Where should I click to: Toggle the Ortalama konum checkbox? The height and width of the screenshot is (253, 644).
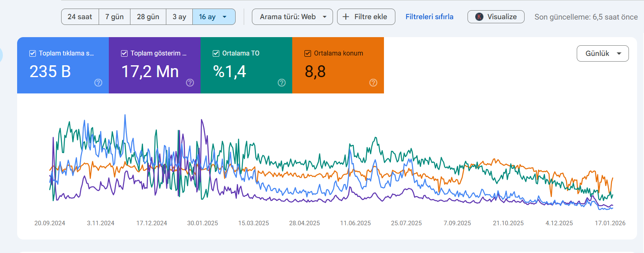308,53
